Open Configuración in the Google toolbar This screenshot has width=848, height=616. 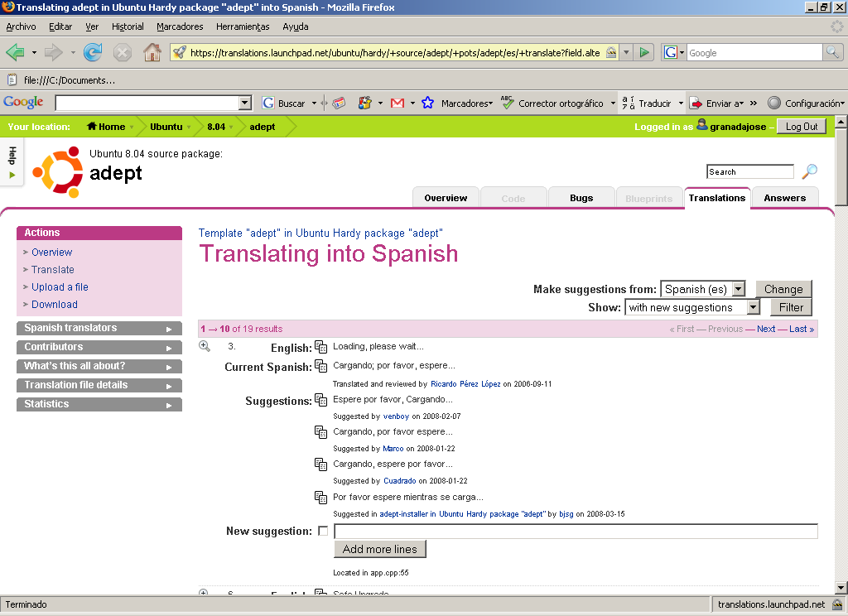806,103
